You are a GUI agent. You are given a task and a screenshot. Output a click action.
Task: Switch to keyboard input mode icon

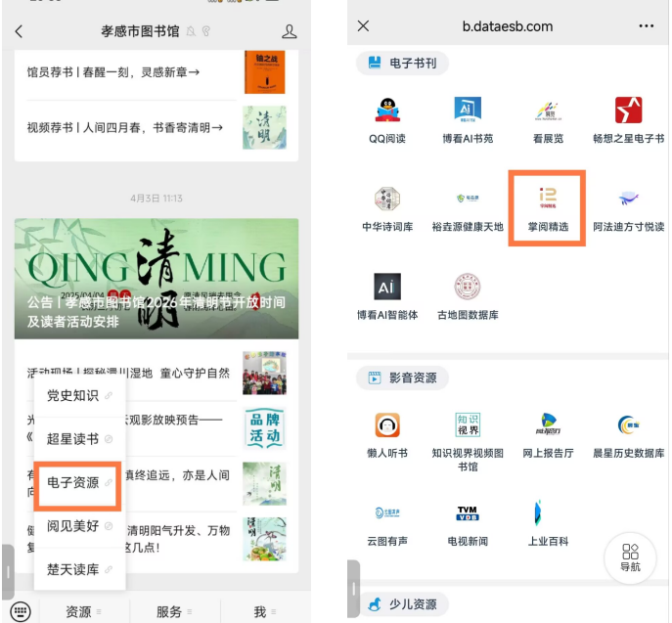(21, 611)
